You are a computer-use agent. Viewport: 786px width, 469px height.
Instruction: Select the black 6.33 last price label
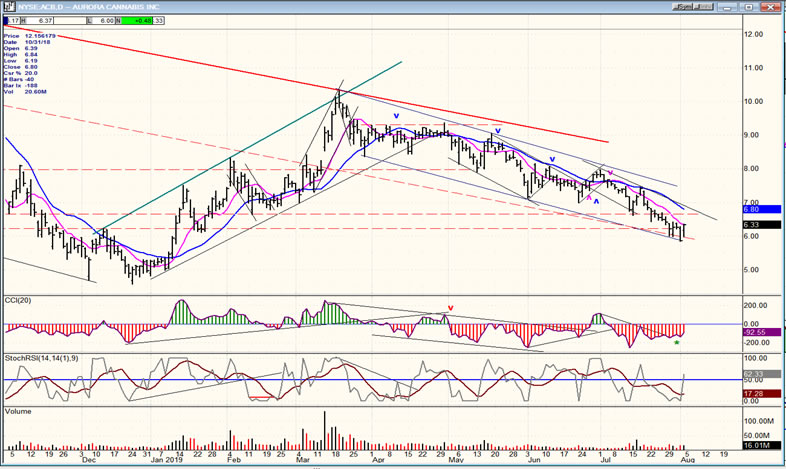coord(754,226)
